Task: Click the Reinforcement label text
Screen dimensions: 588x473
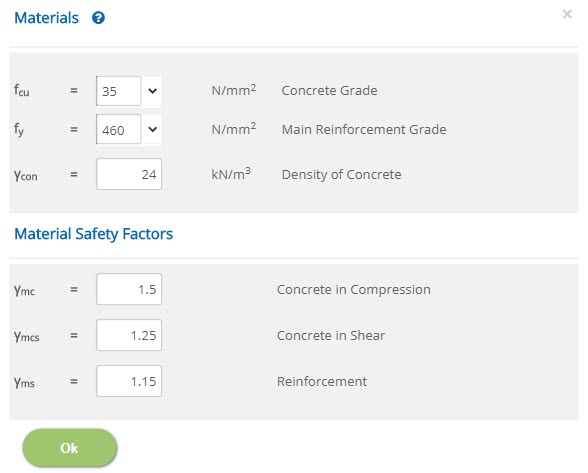Action: point(322,381)
